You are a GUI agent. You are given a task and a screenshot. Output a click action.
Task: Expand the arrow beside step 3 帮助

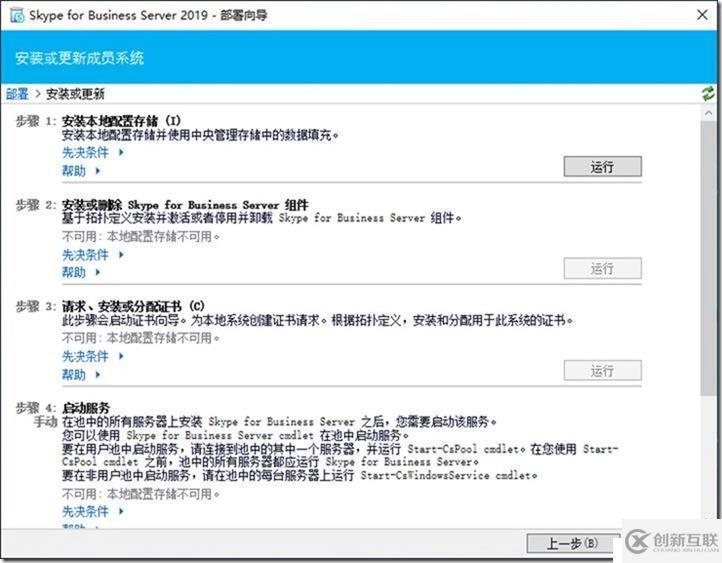98,375
